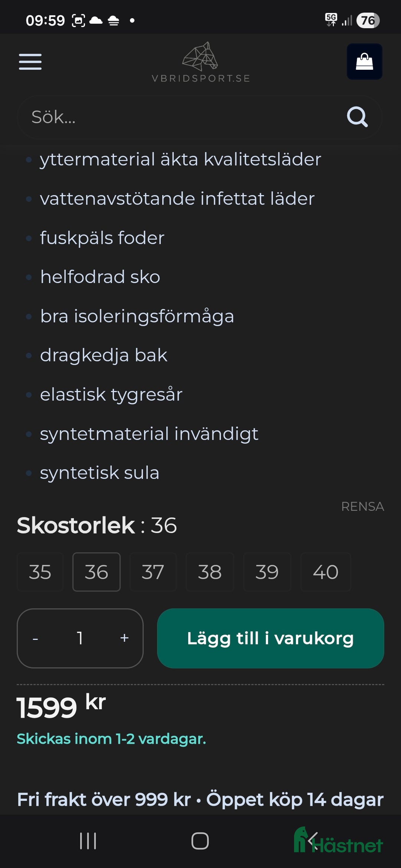Select shoe size 39
Image resolution: width=401 pixels, height=868 pixels.
pyautogui.click(x=267, y=572)
